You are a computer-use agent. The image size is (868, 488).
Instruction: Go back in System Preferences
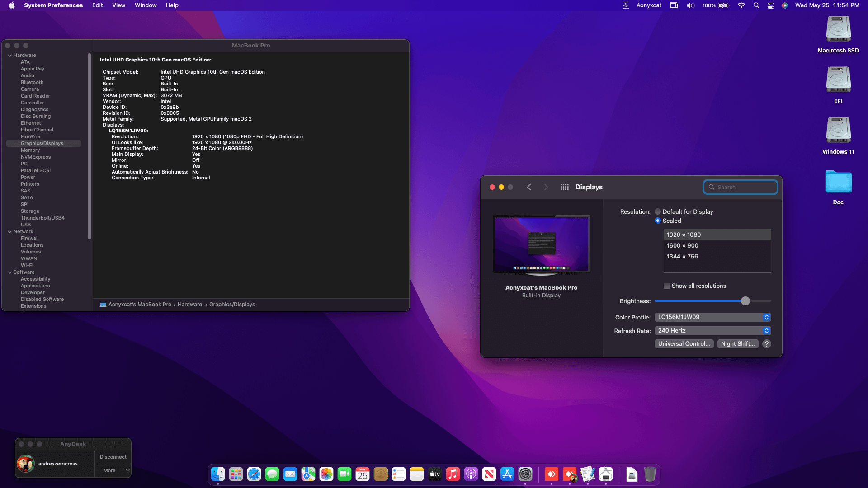529,187
